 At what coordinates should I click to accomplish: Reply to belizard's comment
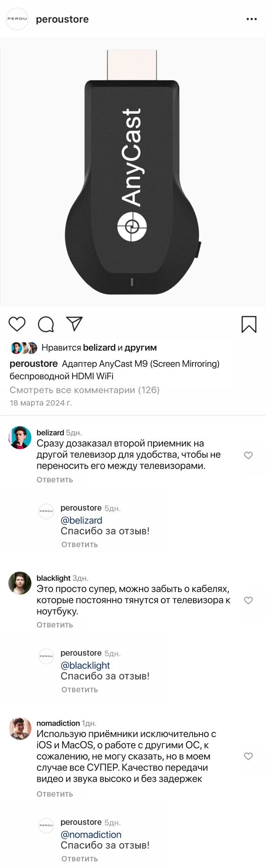55,480
